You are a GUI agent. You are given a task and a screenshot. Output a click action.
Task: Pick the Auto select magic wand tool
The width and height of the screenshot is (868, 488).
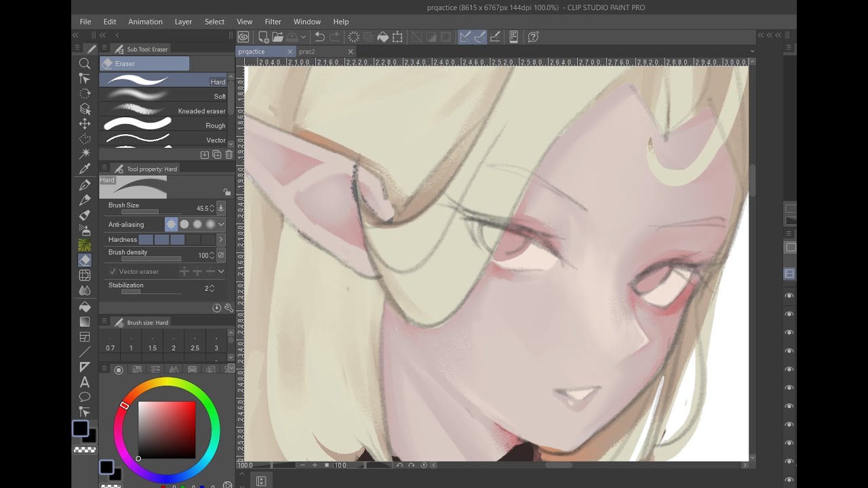click(85, 153)
